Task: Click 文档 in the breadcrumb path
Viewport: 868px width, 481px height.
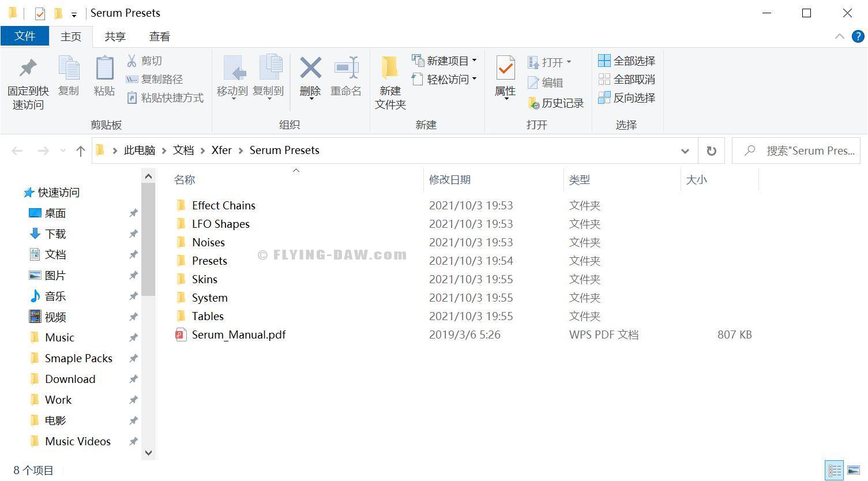Action: (183, 151)
